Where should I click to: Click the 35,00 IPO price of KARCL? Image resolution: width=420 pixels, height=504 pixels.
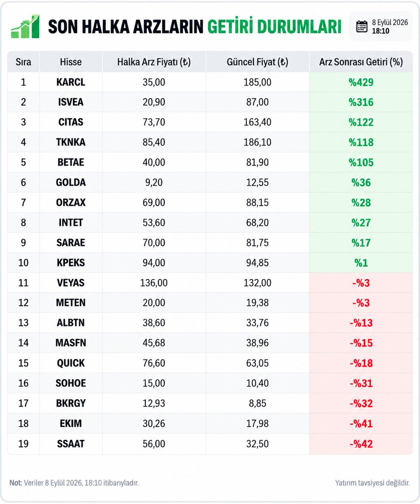point(154,82)
